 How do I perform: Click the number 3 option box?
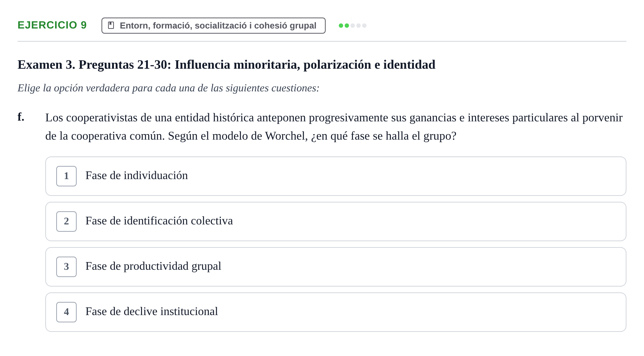[x=66, y=267]
